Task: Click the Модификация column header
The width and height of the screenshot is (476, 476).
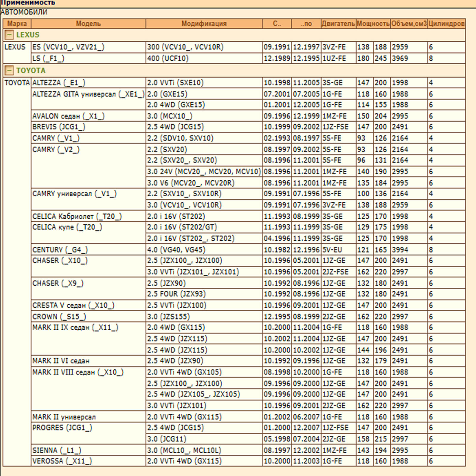Action: coord(204,24)
